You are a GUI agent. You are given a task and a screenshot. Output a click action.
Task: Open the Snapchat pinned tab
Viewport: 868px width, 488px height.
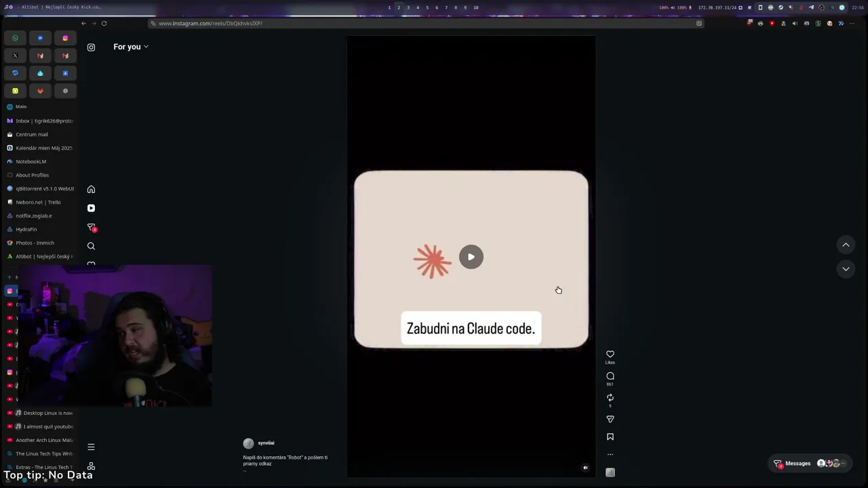15,91
